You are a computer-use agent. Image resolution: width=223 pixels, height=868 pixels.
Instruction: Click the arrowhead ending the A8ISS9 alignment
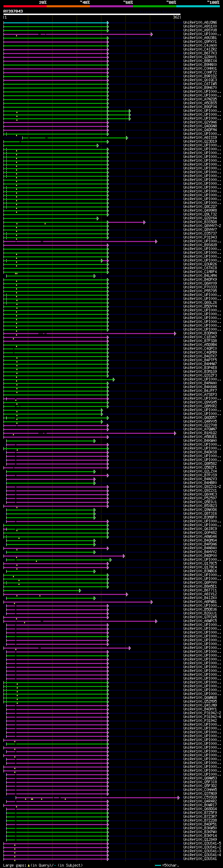click(x=127, y=138)
